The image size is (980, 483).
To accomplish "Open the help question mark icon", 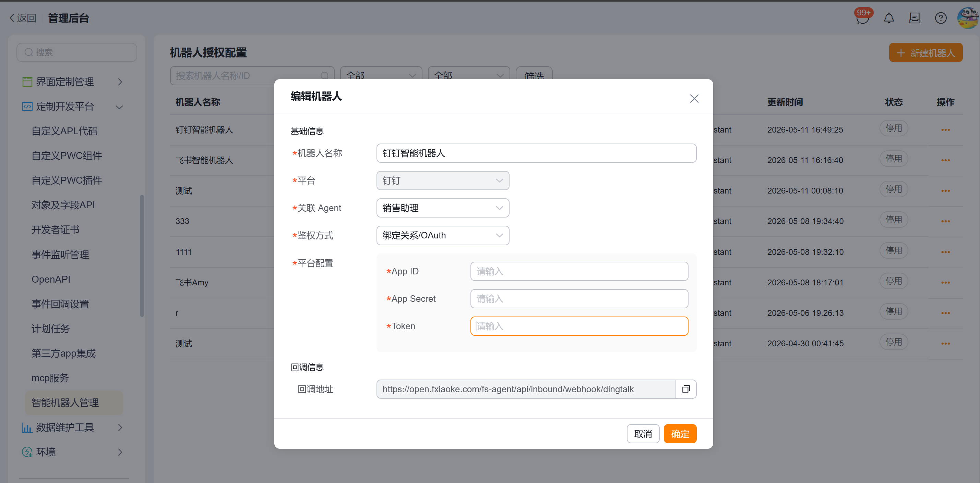I will click(941, 18).
